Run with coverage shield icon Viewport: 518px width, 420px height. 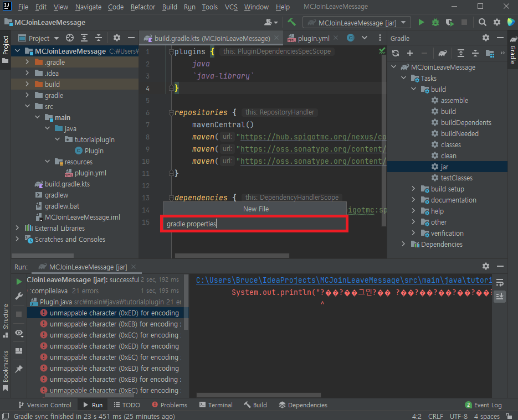click(450, 22)
